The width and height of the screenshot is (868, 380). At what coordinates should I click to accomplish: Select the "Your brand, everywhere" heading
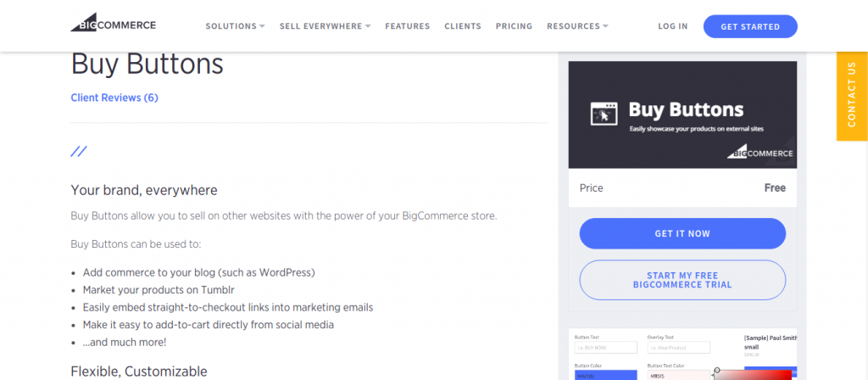[144, 191]
